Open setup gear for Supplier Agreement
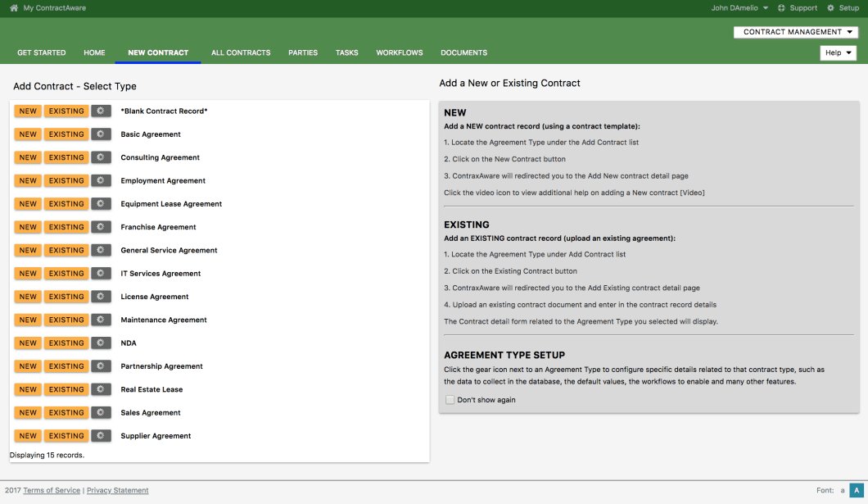 click(x=101, y=436)
